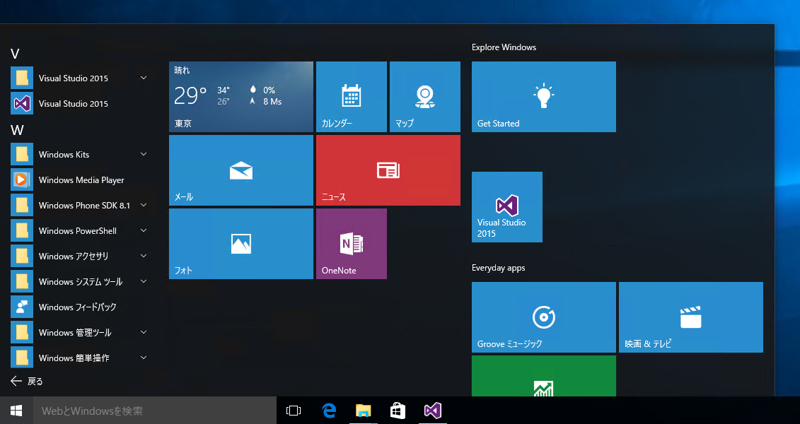Click the Windows 簡単操作 folder icon

pyautogui.click(x=22, y=358)
